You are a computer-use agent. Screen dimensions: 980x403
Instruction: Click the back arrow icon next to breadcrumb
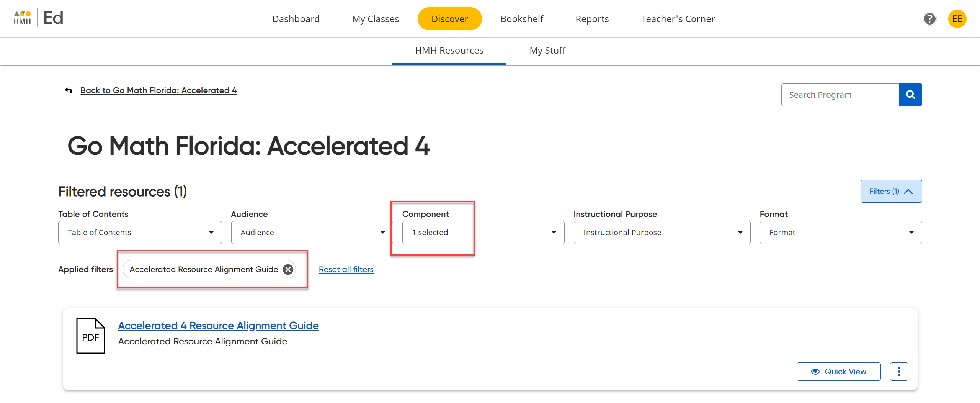pyautogui.click(x=68, y=90)
